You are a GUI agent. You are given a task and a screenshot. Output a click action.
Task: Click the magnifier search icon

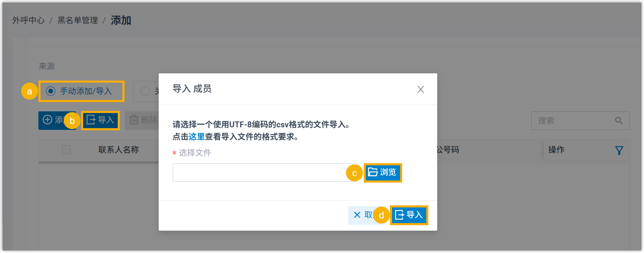[619, 121]
